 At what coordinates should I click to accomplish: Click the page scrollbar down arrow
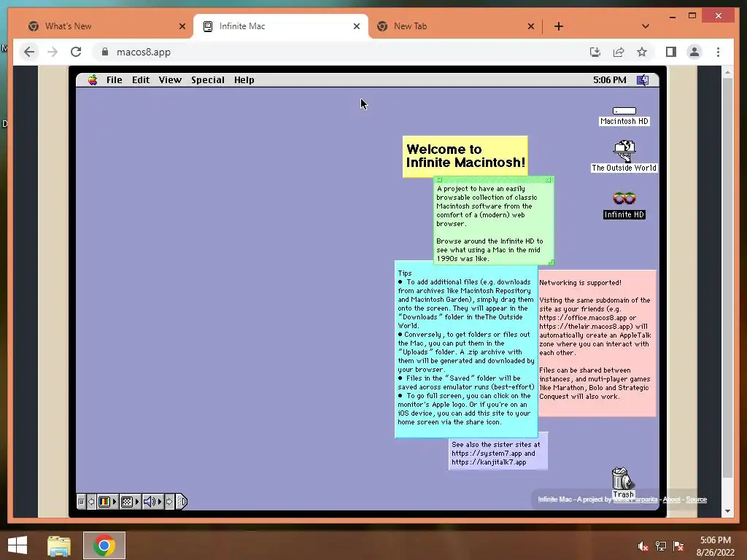[727, 511]
